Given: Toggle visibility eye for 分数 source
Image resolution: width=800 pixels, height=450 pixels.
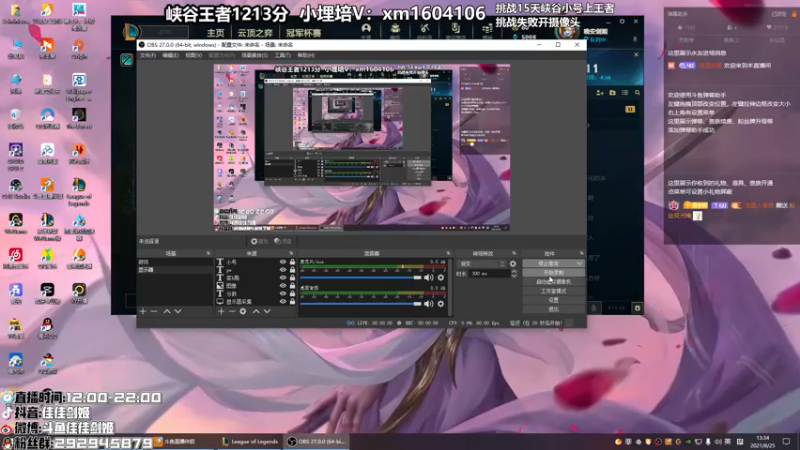Looking at the screenshot, I should coord(283,293).
